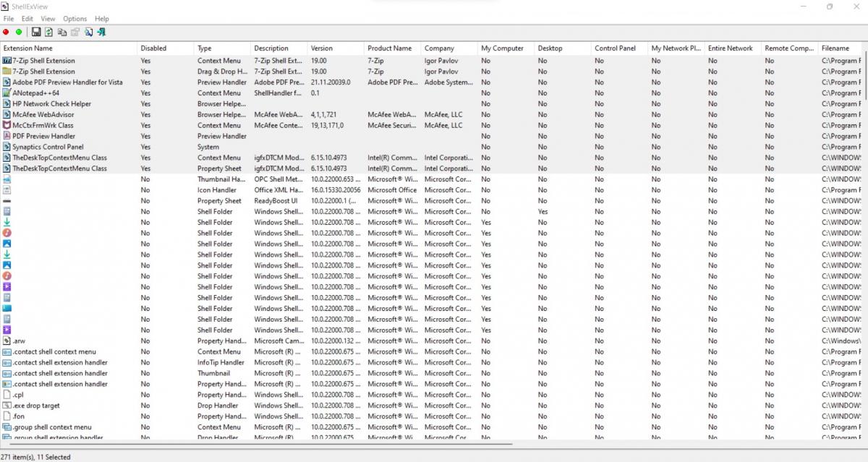868x462 pixels.
Task: Click the status bar item count text
Action: (x=35, y=457)
